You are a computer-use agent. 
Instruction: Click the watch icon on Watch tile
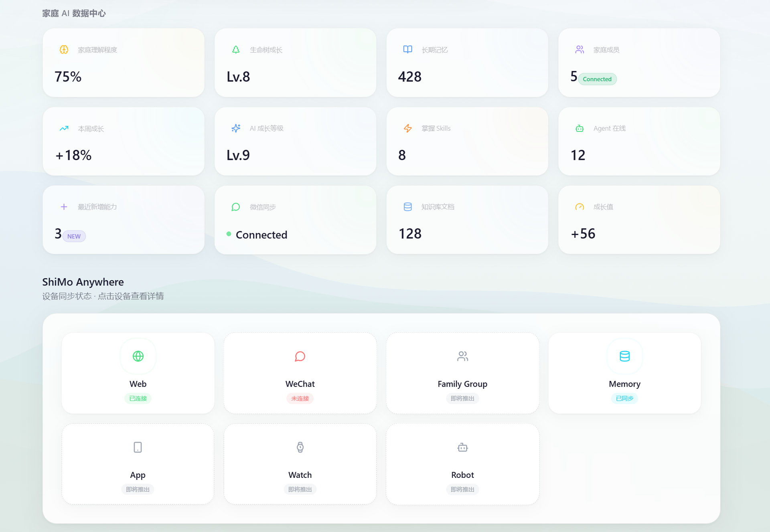(300, 447)
